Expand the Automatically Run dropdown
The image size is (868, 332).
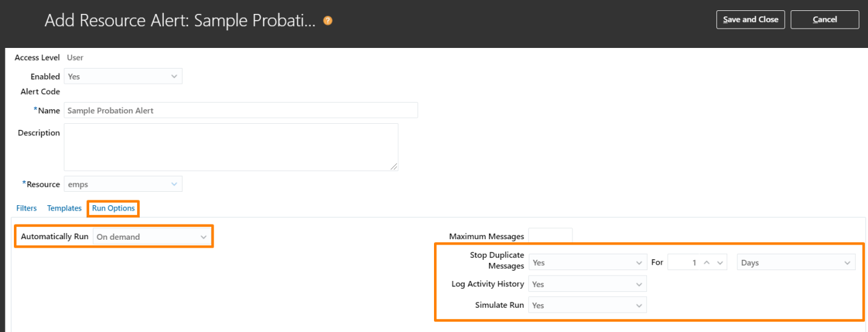[152, 237]
